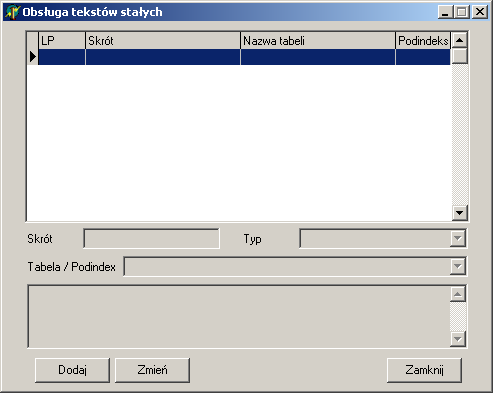Click the grid scrollbar up arrow
The width and height of the screenshot is (493, 393).
(460, 40)
